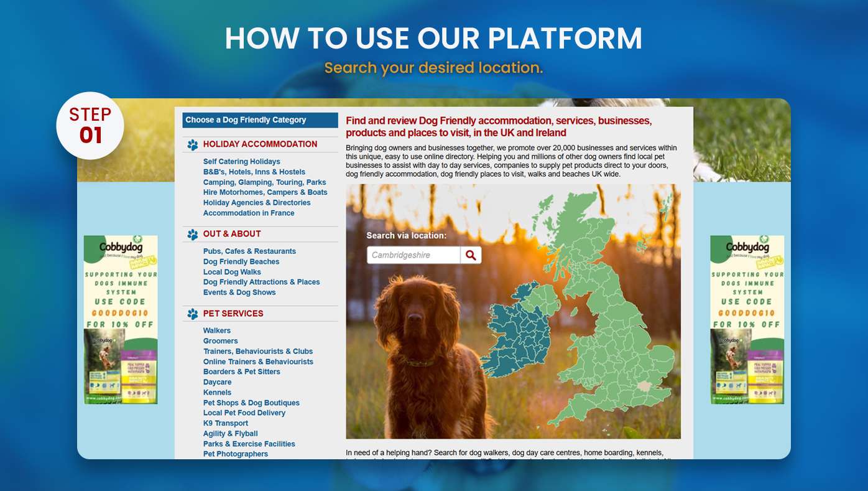Click the Out & About paw icon

pos(193,235)
